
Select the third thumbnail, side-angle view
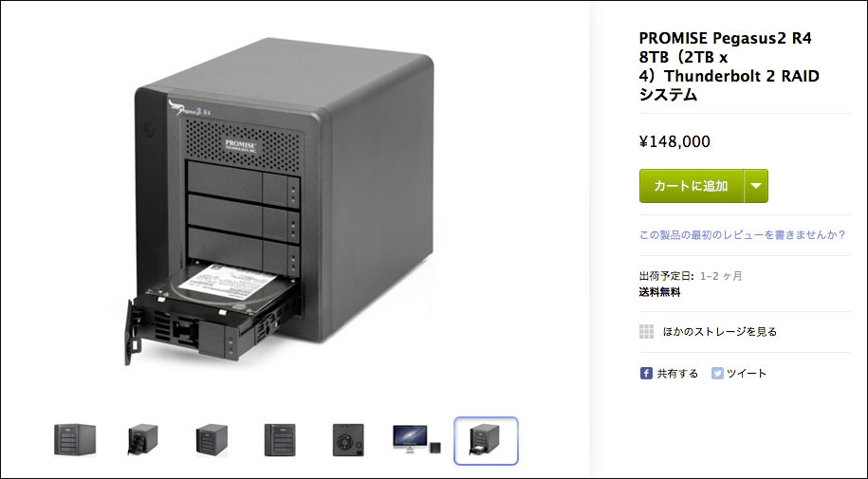(x=212, y=440)
